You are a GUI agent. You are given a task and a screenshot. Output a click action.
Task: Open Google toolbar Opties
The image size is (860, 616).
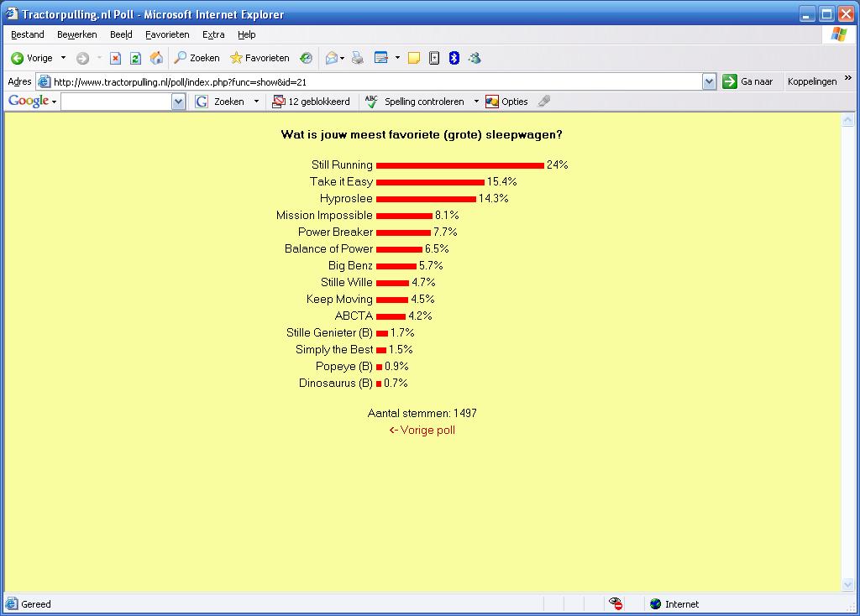506,102
